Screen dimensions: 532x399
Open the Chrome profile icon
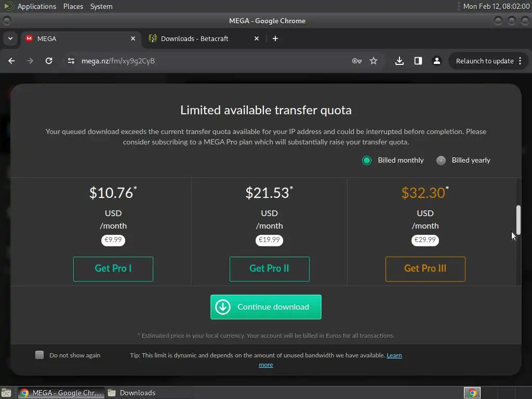[x=436, y=61]
